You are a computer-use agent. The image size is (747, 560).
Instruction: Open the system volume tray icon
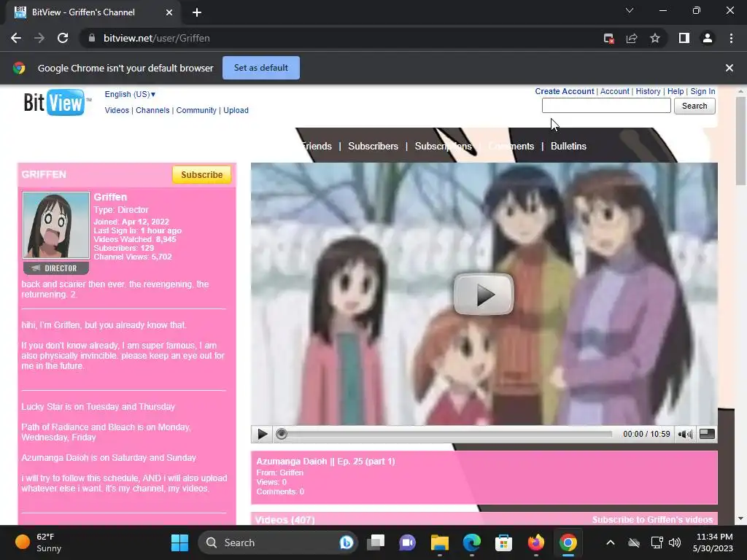(675, 542)
